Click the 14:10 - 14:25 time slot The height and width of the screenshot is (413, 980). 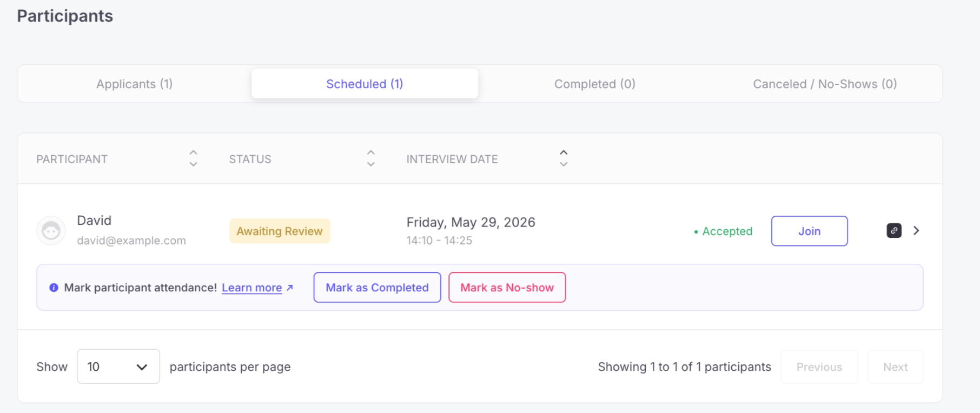click(439, 241)
